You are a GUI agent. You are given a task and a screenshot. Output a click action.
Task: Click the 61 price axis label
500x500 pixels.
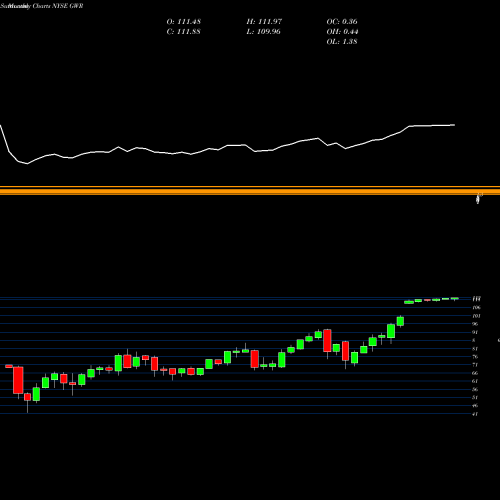(475, 381)
